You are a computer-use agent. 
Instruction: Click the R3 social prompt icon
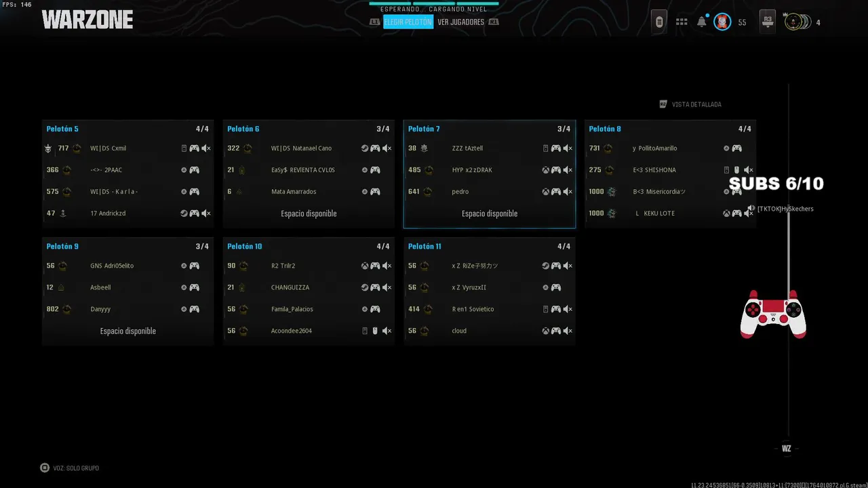pos(768,21)
